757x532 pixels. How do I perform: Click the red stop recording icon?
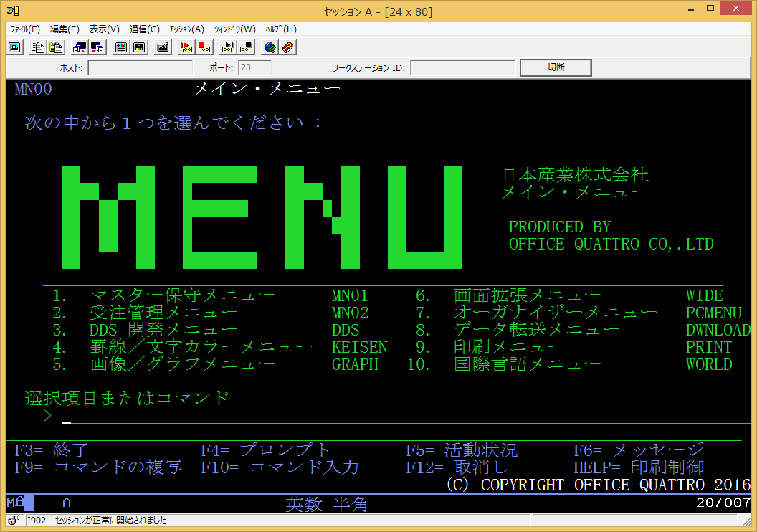pos(204,47)
